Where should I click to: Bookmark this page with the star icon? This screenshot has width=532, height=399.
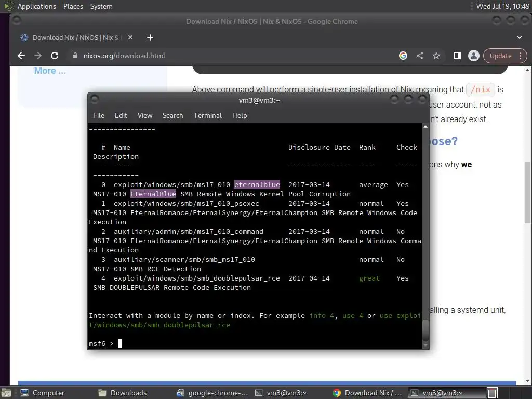point(436,56)
